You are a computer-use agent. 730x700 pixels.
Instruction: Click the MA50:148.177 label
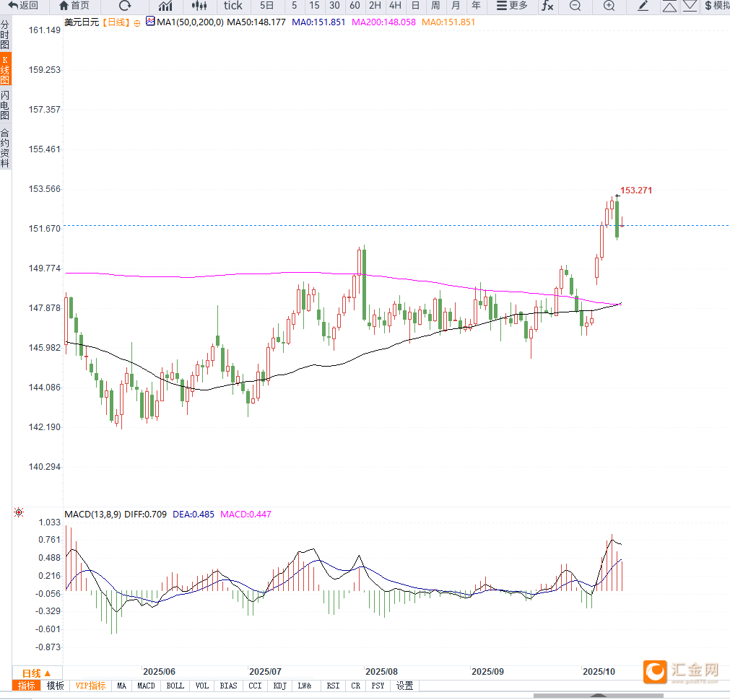click(256, 22)
